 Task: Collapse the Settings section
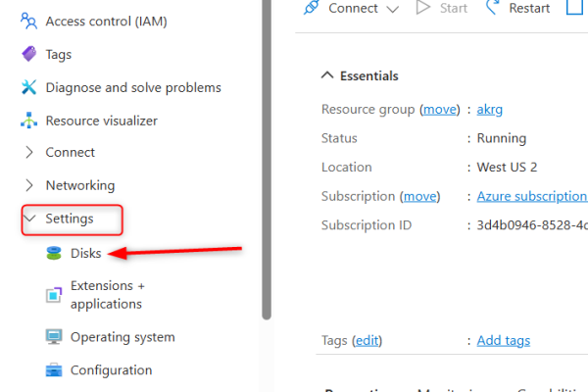coord(28,219)
